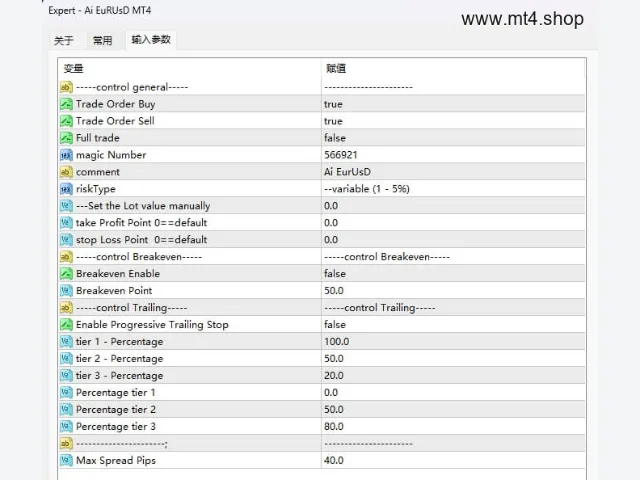This screenshot has width=640, height=480.
Task: Click the comment string icon
Action: click(x=66, y=172)
